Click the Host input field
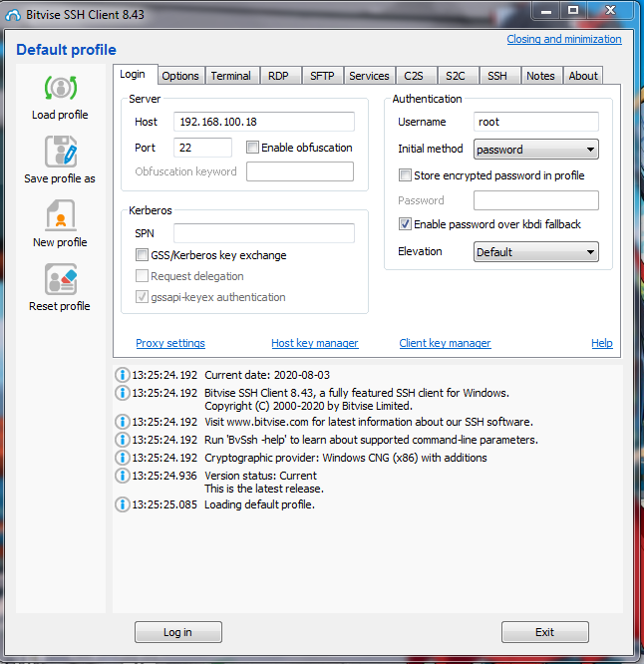This screenshot has width=644, height=664. [x=264, y=122]
